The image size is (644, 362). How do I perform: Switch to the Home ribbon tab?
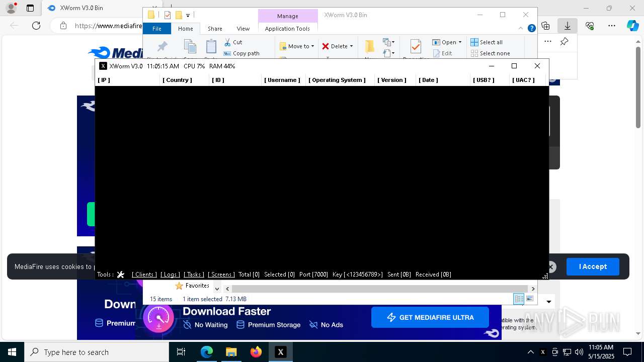(x=185, y=29)
